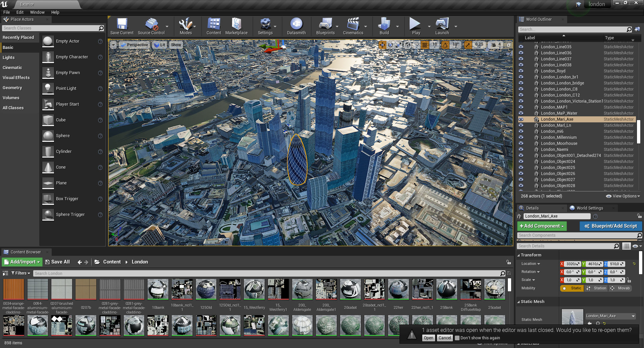Select the Lights category
The width and height of the screenshot is (644, 348).
(x=9, y=58)
